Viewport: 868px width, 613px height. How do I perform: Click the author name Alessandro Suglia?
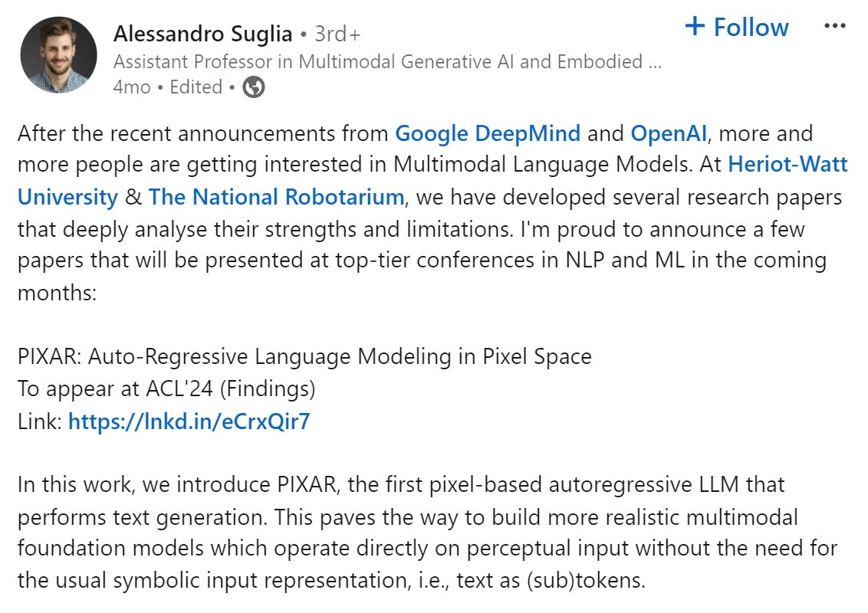click(x=202, y=34)
